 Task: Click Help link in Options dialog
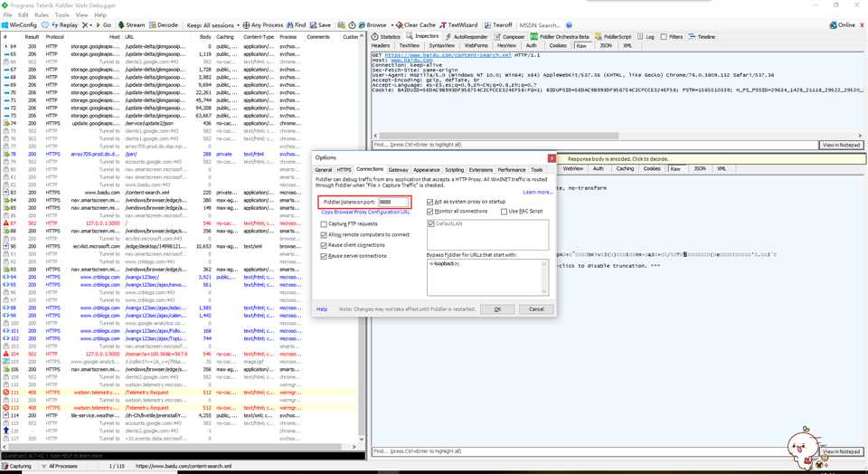tap(322, 309)
